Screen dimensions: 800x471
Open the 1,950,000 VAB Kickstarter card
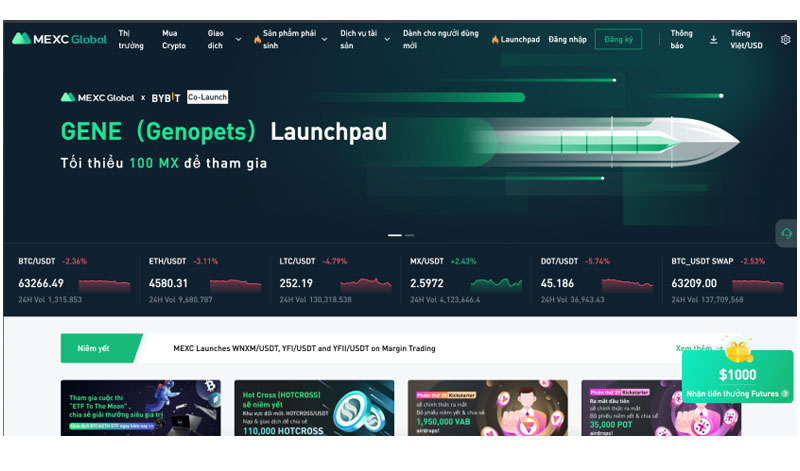pyautogui.click(x=488, y=408)
